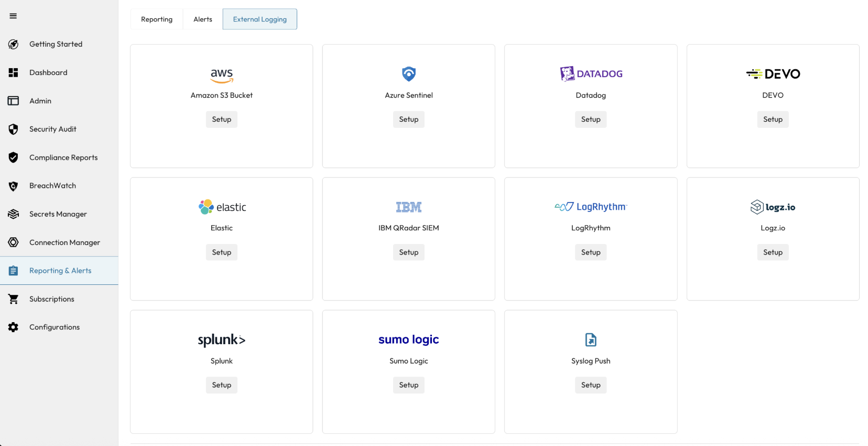The image size is (868, 446).
Task: Click the BreachWatch icon in sidebar
Action: pyautogui.click(x=13, y=186)
